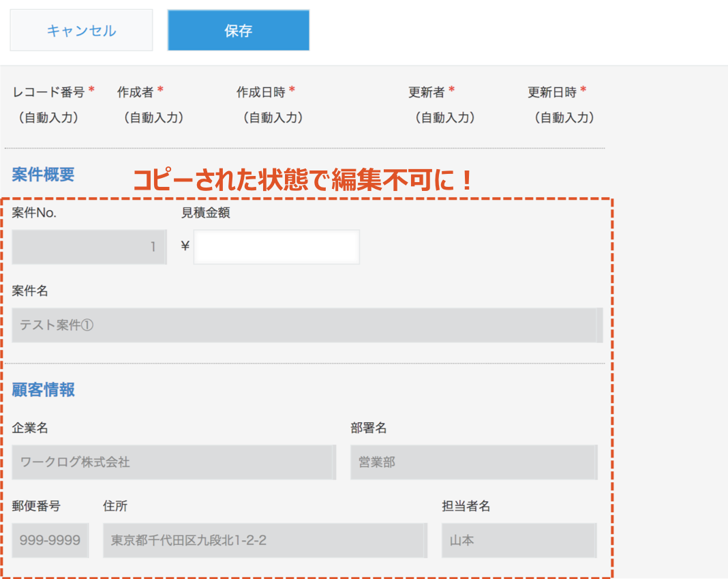
Task: Click the 見積金額 field label
Action: (205, 213)
